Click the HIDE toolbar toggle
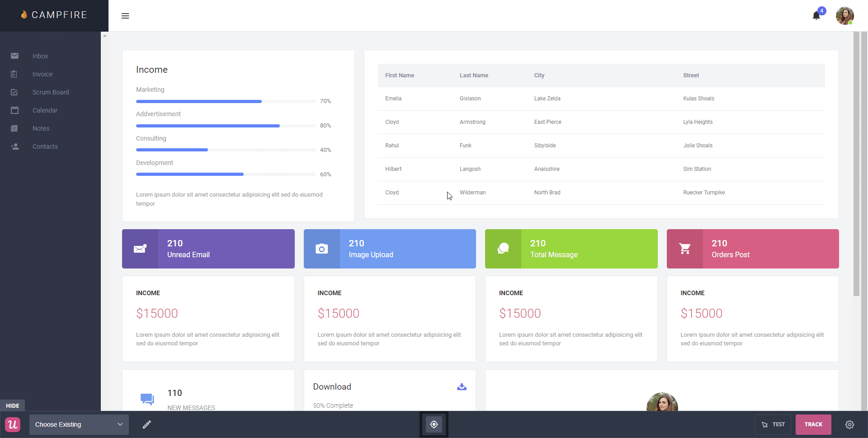 (x=12, y=405)
